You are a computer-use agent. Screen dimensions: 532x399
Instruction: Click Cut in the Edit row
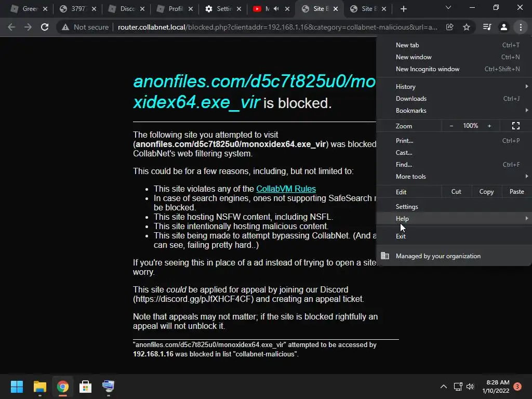point(456,192)
